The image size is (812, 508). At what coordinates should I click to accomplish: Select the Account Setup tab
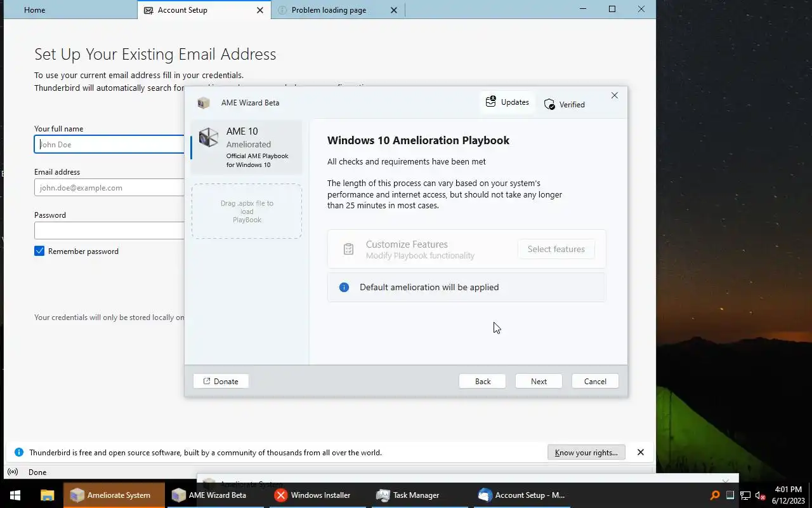click(203, 10)
